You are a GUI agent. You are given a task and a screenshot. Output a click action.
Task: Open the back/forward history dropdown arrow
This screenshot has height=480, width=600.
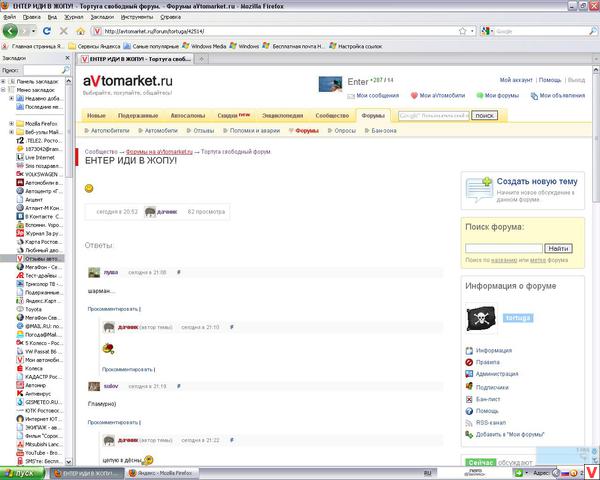[x=34, y=31]
